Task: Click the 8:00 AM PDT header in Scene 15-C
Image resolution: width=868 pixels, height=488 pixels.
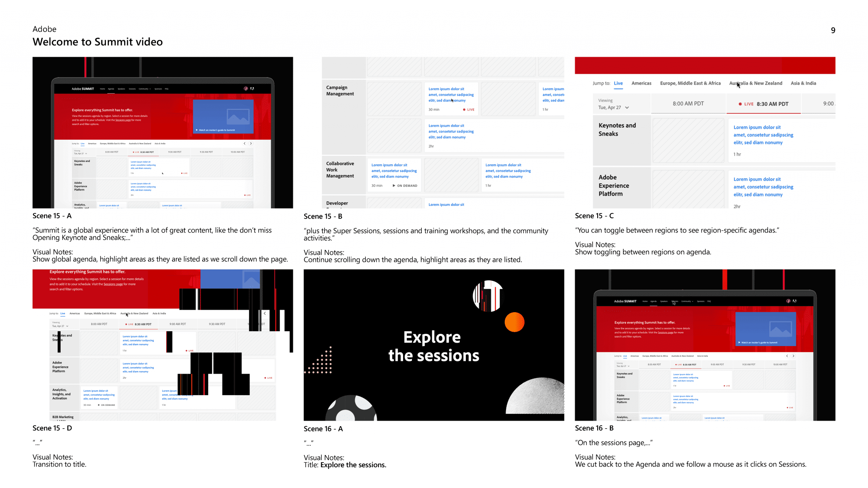Action: [x=688, y=104]
